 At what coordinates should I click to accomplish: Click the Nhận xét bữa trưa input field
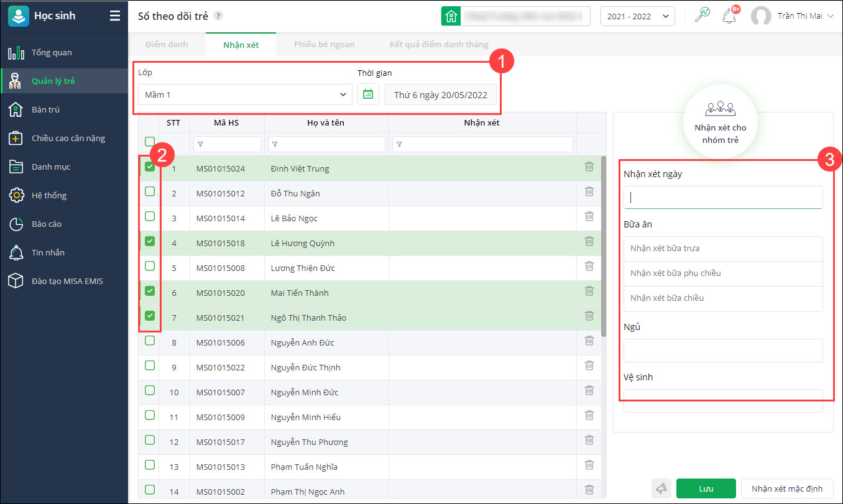coord(723,249)
